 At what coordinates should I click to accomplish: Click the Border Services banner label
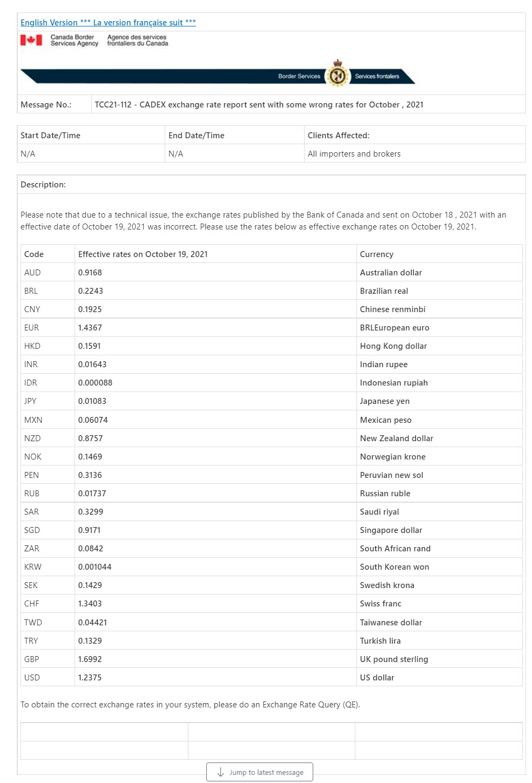click(x=299, y=76)
